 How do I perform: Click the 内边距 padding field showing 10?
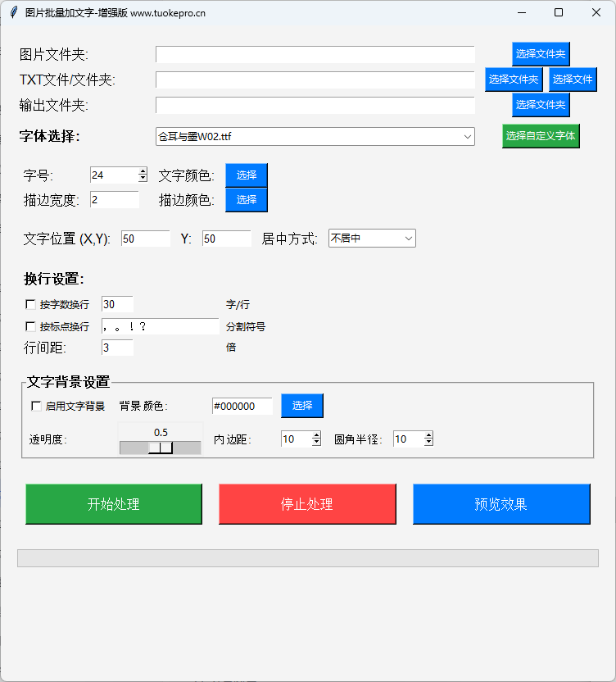pos(297,439)
